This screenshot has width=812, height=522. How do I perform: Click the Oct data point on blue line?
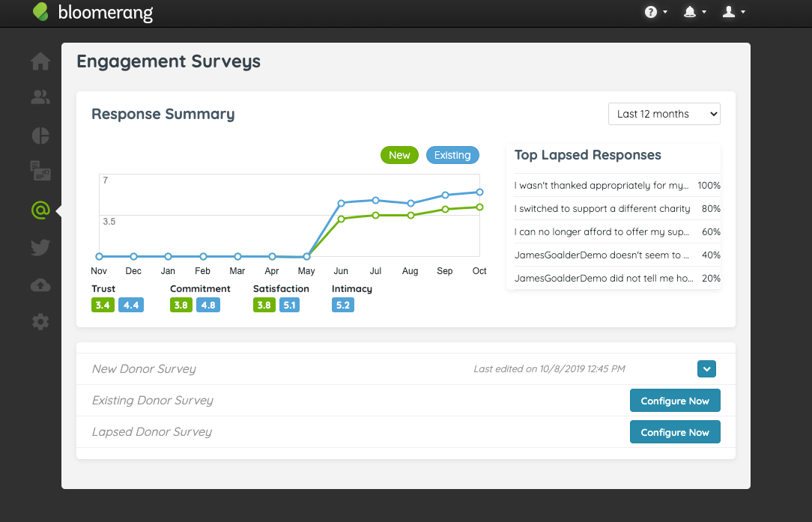(x=479, y=192)
